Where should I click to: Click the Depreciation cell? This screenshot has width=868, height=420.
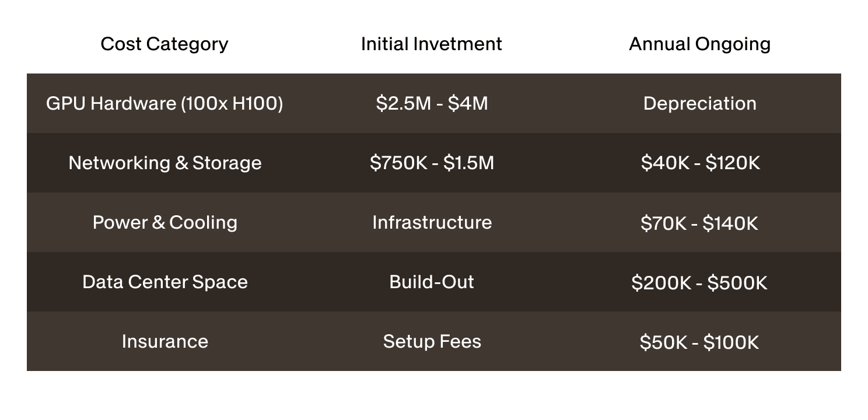point(699,104)
